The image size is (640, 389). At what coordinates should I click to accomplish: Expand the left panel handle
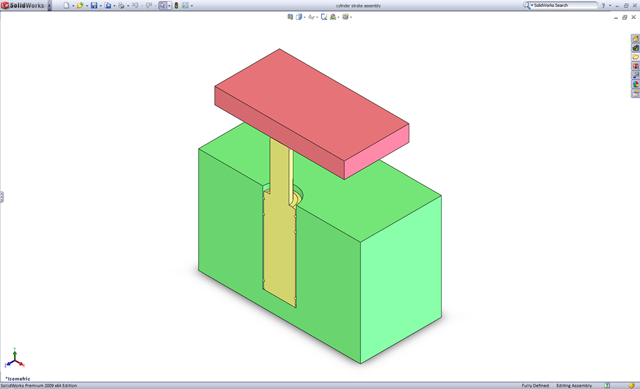point(2,197)
